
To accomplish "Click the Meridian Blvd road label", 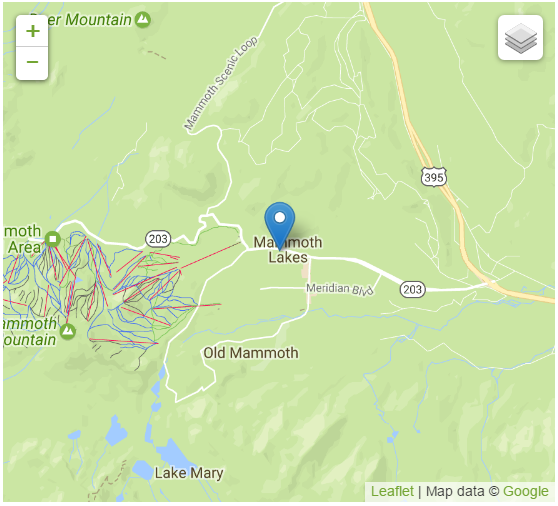I will (x=340, y=289).
